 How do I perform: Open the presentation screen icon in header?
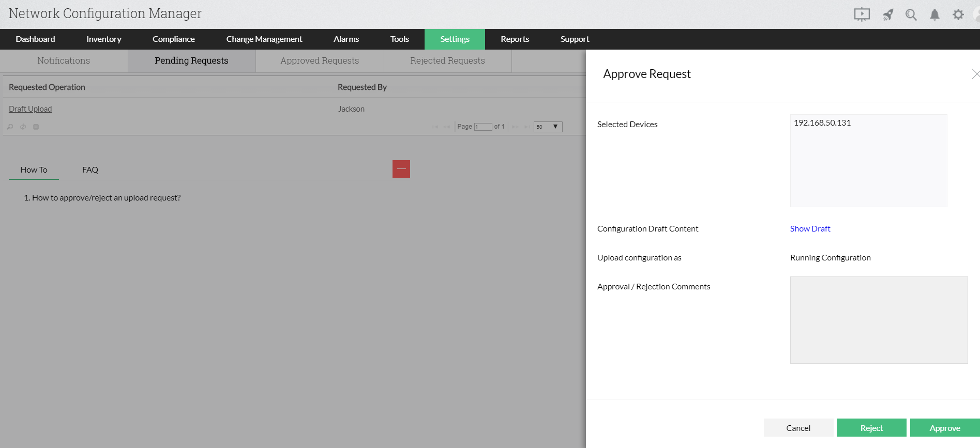point(862,14)
